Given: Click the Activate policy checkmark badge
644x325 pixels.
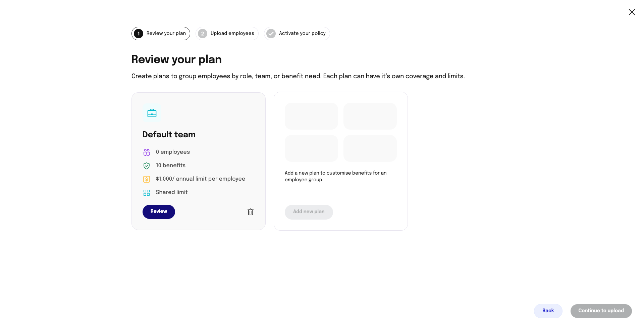Looking at the screenshot, I should (x=271, y=34).
